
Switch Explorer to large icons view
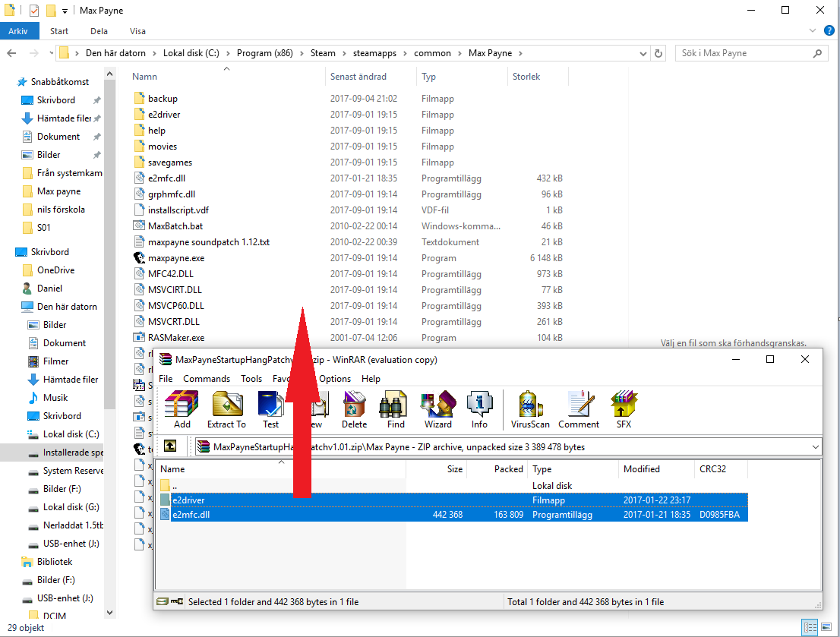coord(828,627)
